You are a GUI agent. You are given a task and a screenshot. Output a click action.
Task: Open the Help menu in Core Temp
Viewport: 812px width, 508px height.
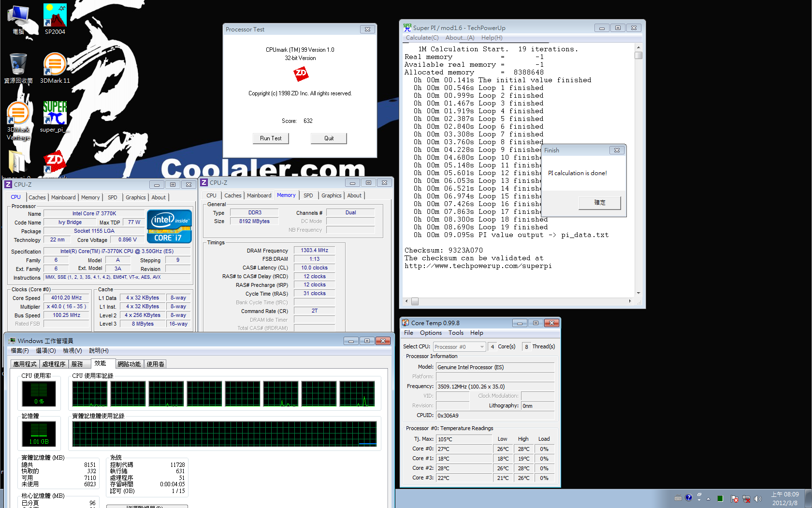[x=477, y=333]
